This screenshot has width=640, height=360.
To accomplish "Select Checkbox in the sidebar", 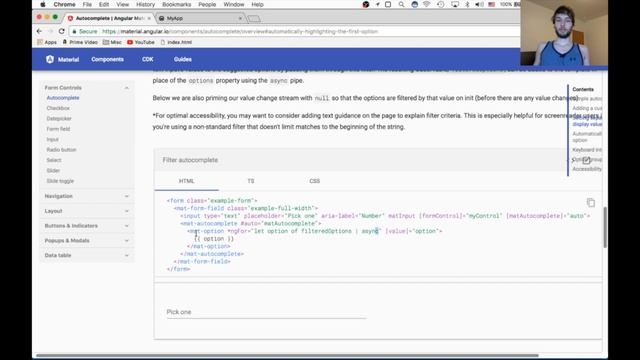I will tap(58, 108).
